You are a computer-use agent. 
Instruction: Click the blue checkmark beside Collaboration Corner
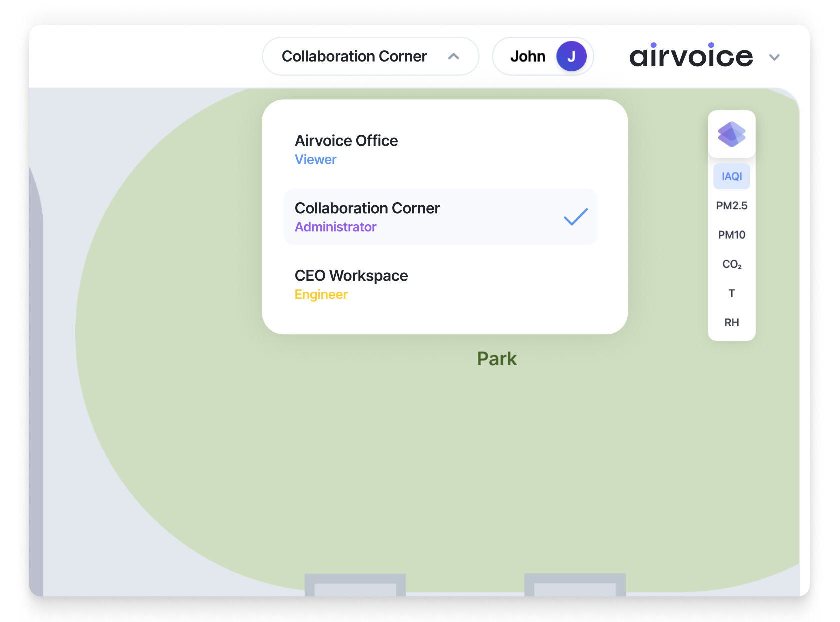click(576, 217)
